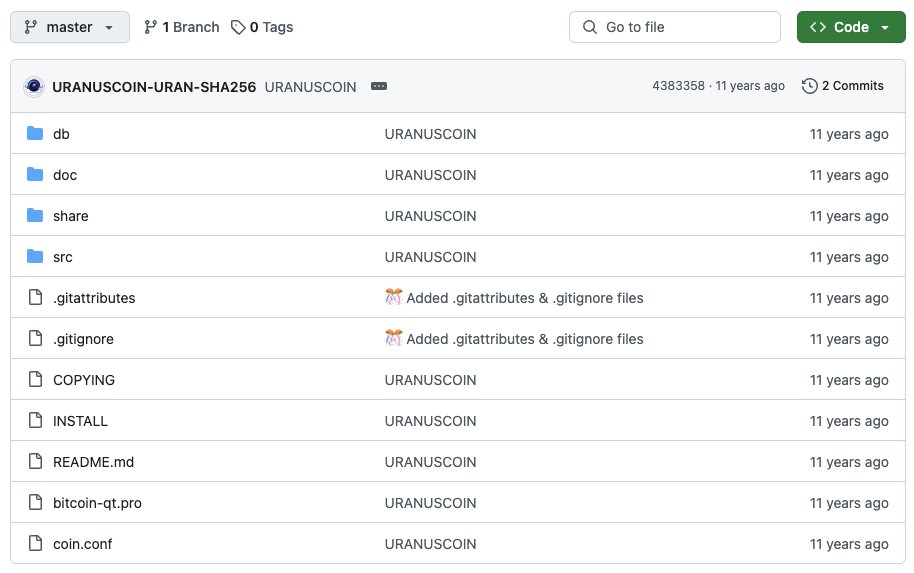Open the master branch dropdown
Viewport: 914px width, 573px height.
point(70,27)
